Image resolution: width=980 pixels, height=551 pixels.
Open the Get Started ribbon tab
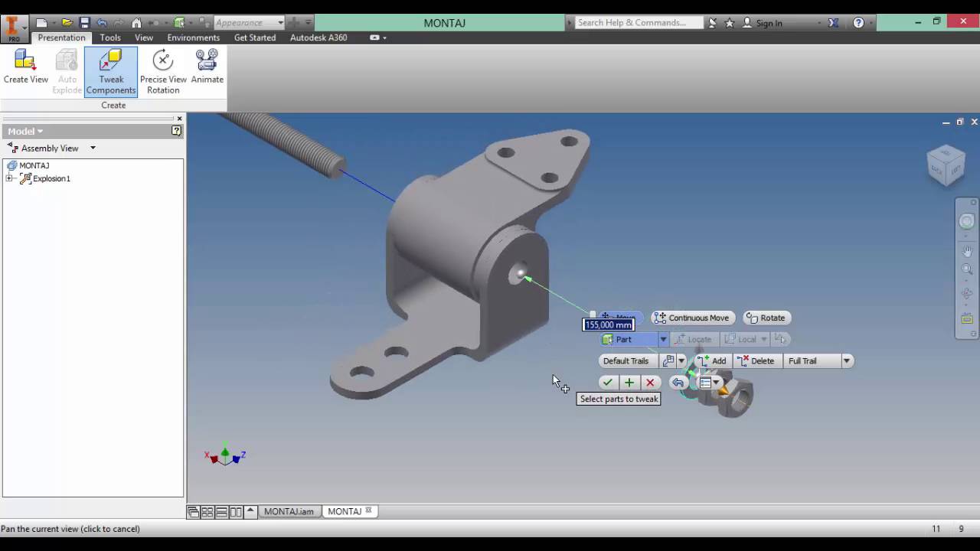[x=255, y=37]
